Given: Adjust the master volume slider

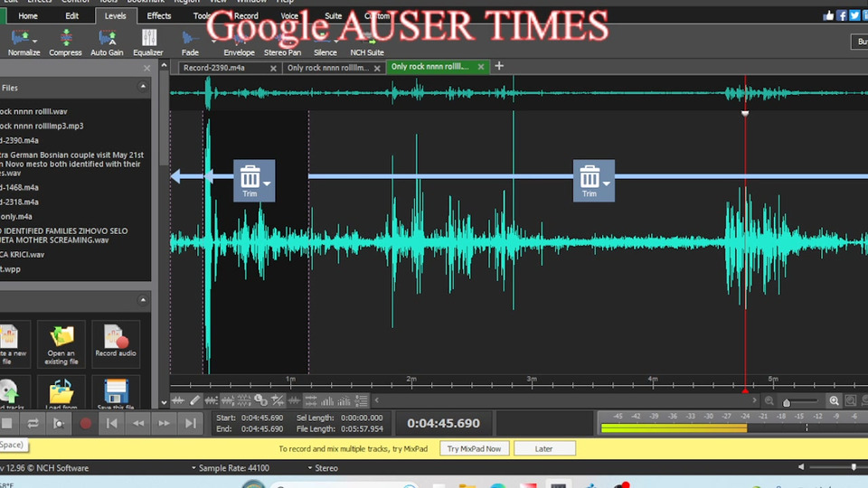Looking at the screenshot, I should [853, 467].
